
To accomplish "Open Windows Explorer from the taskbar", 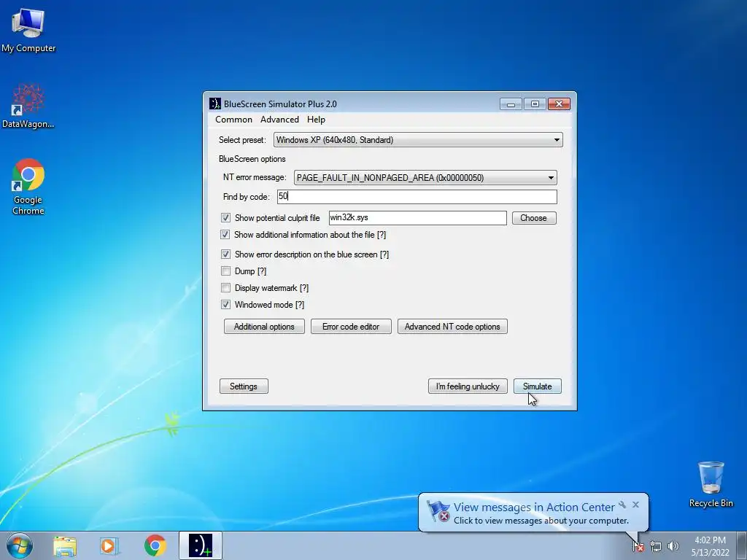I will (65, 545).
